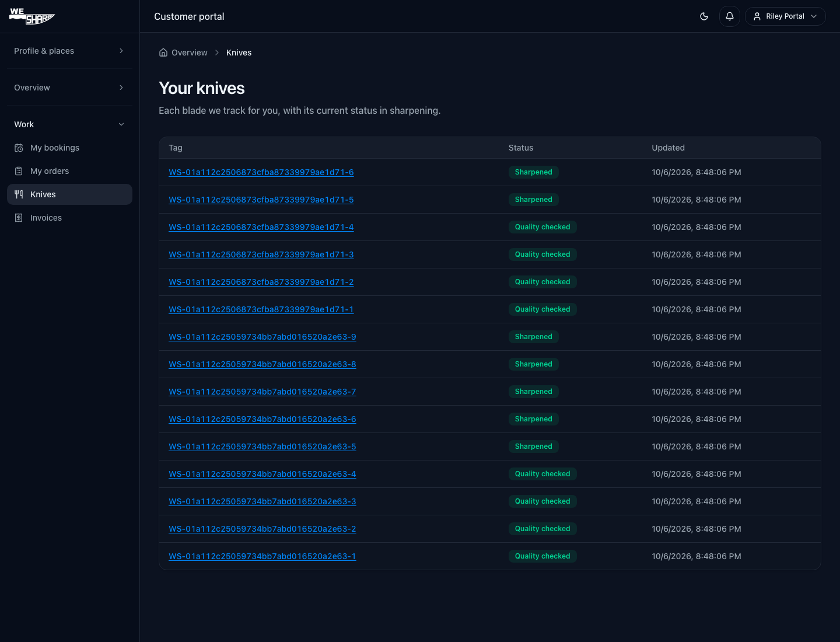Click the Status column header

coord(521,148)
